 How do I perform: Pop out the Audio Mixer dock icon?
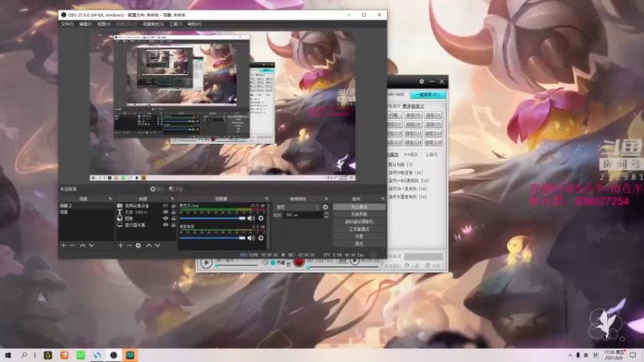(x=266, y=199)
